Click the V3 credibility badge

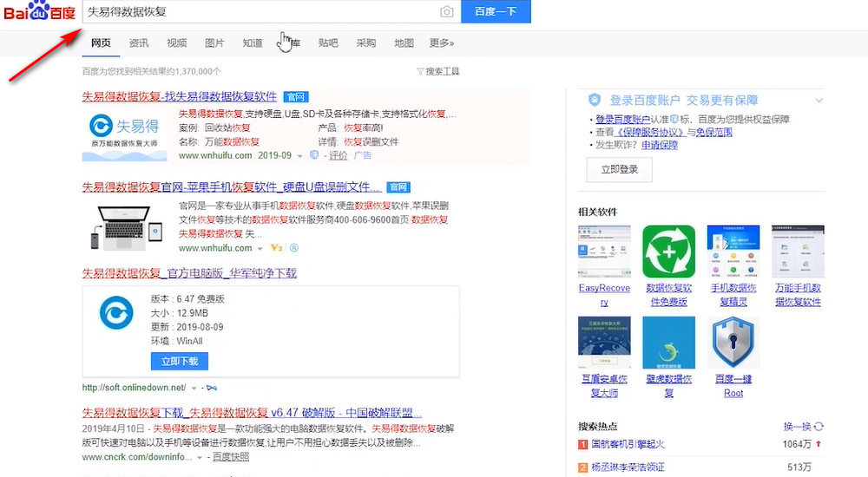click(x=276, y=248)
